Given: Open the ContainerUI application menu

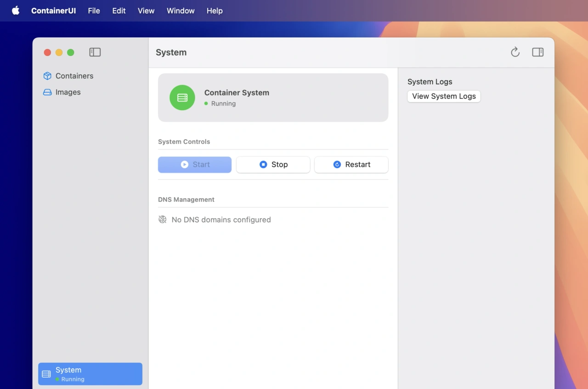Looking at the screenshot, I should [53, 11].
